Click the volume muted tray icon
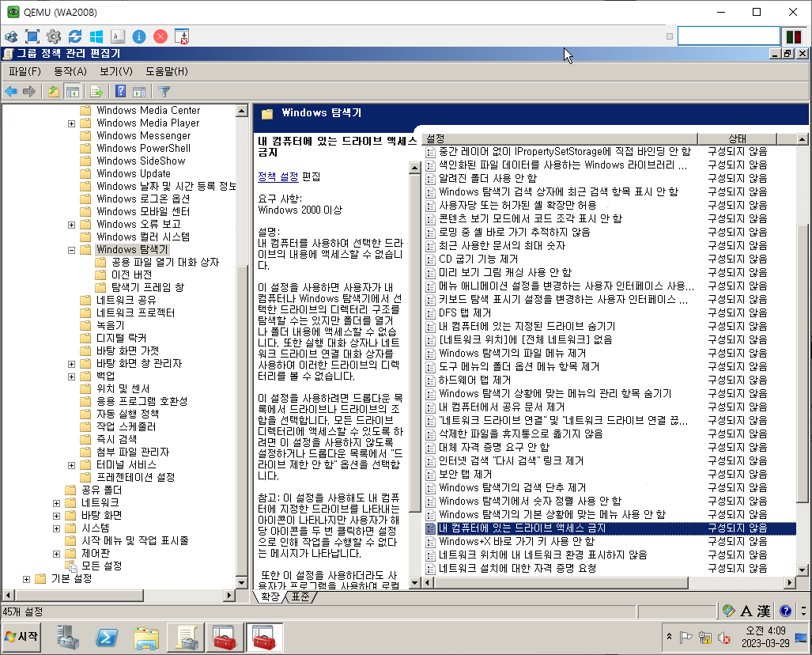 coord(724,638)
